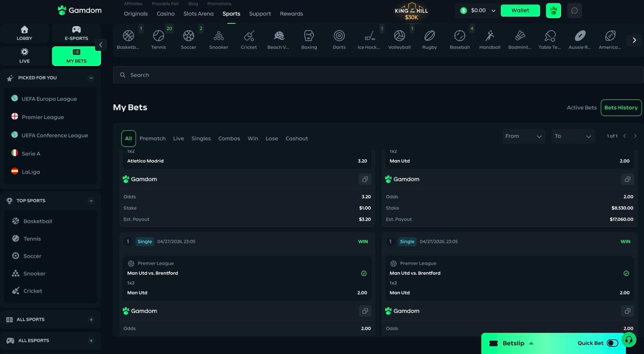This screenshot has width=644, height=354.
Task: Collapse the Picked For You section
Action: [x=91, y=78]
